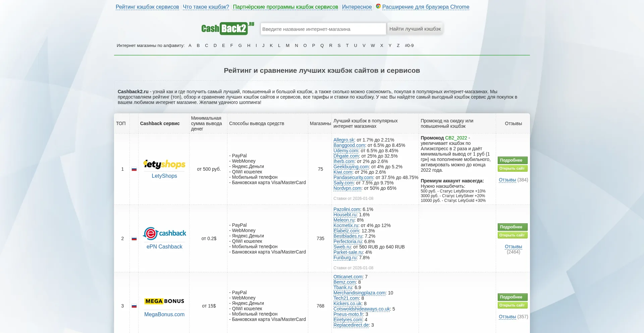Screen dimensions: 644x333
Task: Open Отзывы link for MegaBonus
Action: [507, 317]
